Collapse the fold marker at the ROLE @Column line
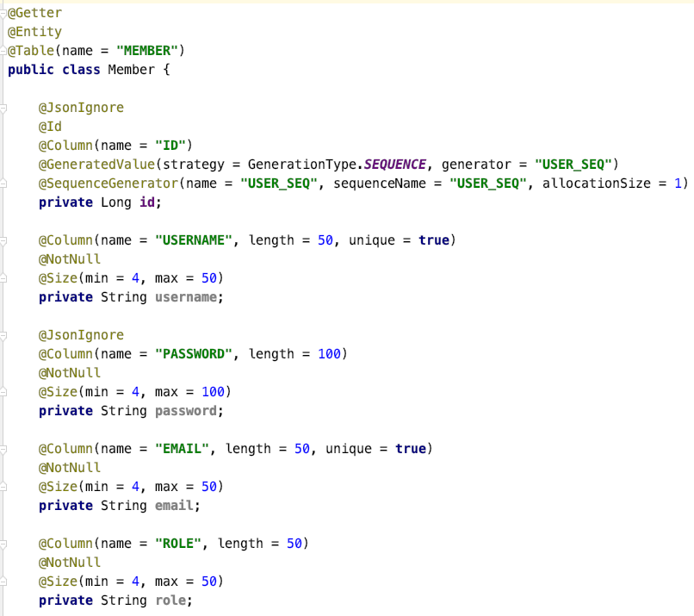Viewport: 694px width, 616px height. click(3, 544)
